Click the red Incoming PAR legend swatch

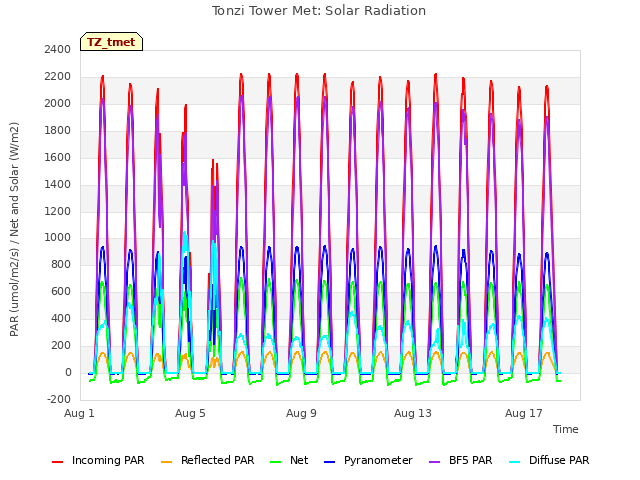click(58, 462)
